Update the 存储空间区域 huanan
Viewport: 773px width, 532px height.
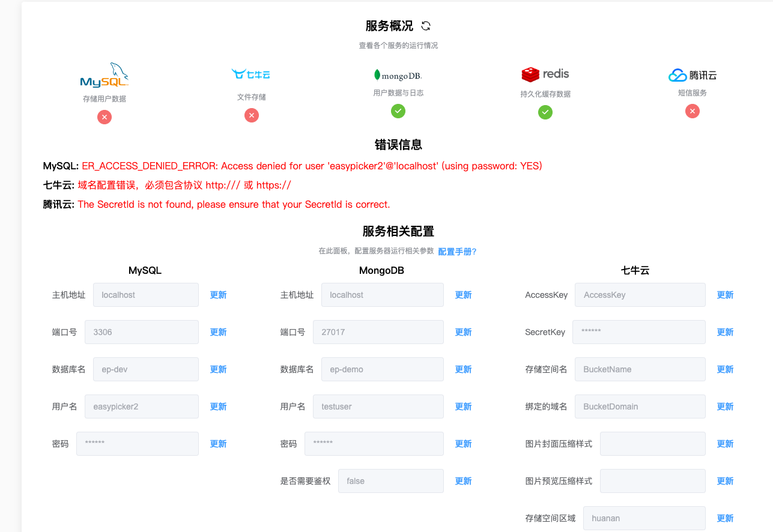pos(725,518)
